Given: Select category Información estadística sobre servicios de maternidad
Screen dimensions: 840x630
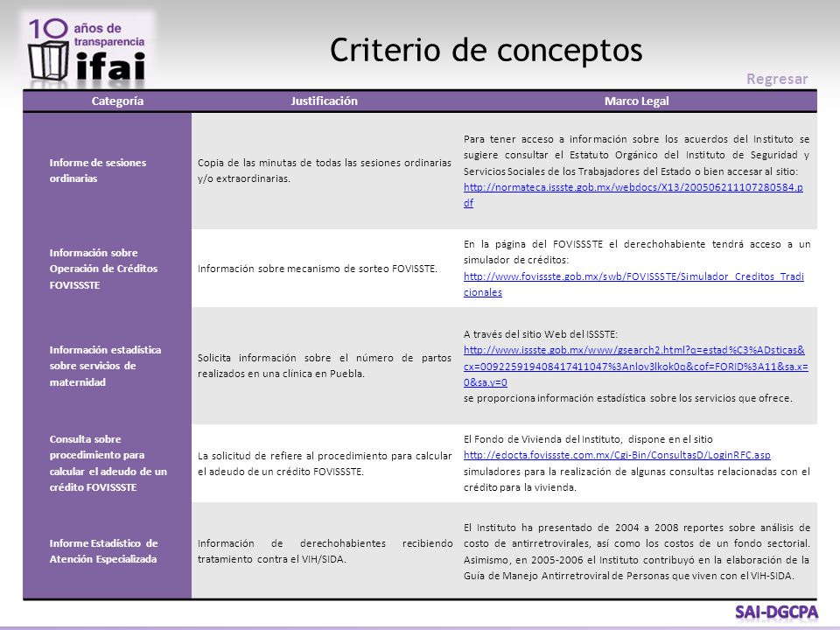Looking at the screenshot, I should 105,366.
